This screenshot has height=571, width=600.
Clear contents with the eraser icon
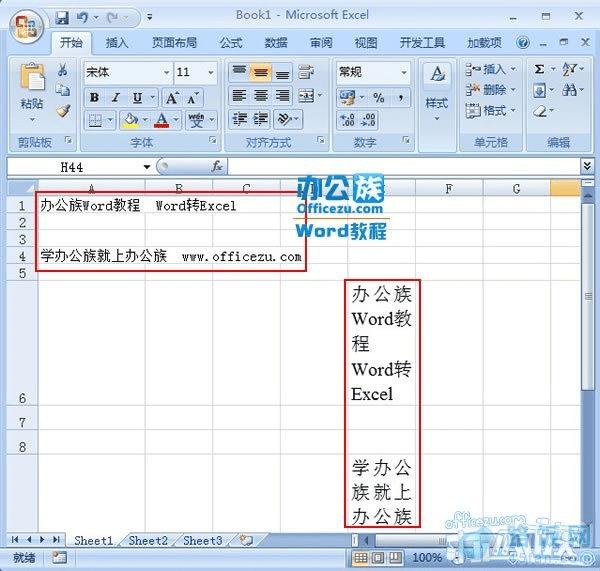tap(540, 111)
